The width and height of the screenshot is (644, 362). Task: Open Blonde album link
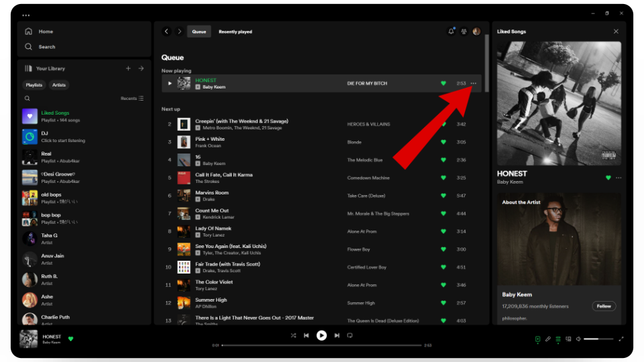[354, 142]
